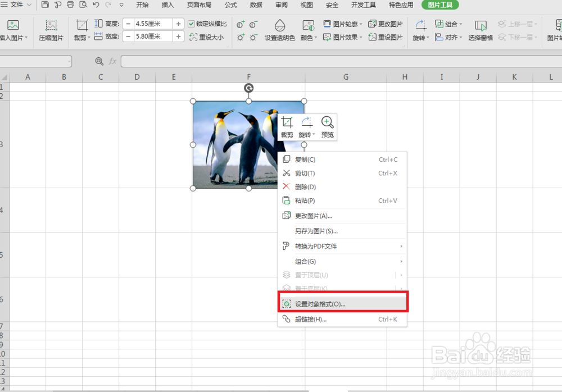Screen dimensions: 562x392
Task: Toggle the 锁定纵横比 lock aspect ratio checkbox
Action: (192, 24)
